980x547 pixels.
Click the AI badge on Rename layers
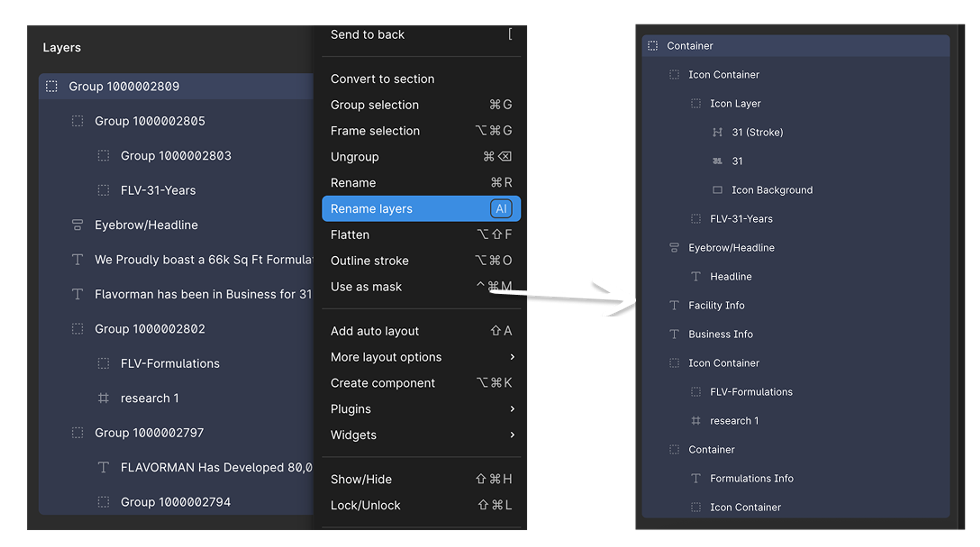(x=501, y=209)
